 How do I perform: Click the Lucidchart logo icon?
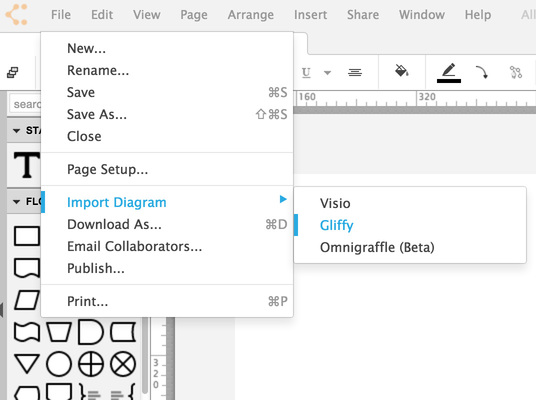click(16, 14)
